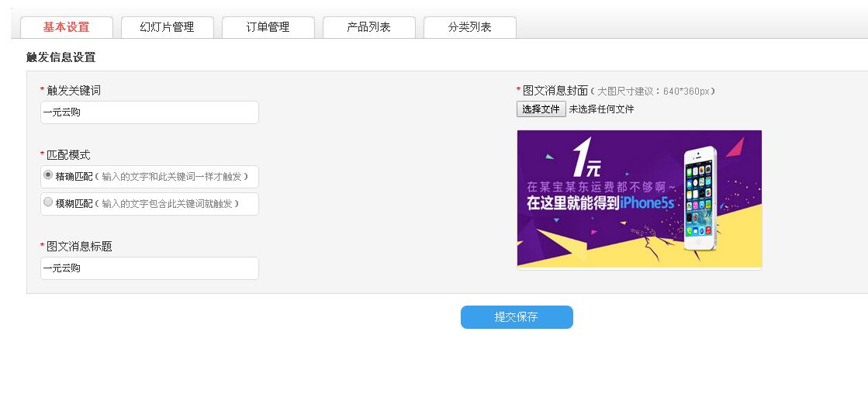The width and height of the screenshot is (868, 394).
Task: Click the 精确匹配 description hint text
Action: pos(175,177)
